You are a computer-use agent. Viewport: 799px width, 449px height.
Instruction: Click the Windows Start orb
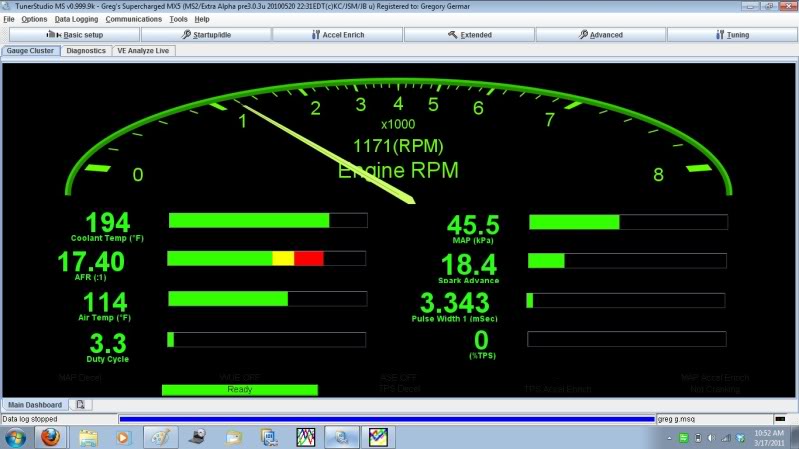coord(15,437)
